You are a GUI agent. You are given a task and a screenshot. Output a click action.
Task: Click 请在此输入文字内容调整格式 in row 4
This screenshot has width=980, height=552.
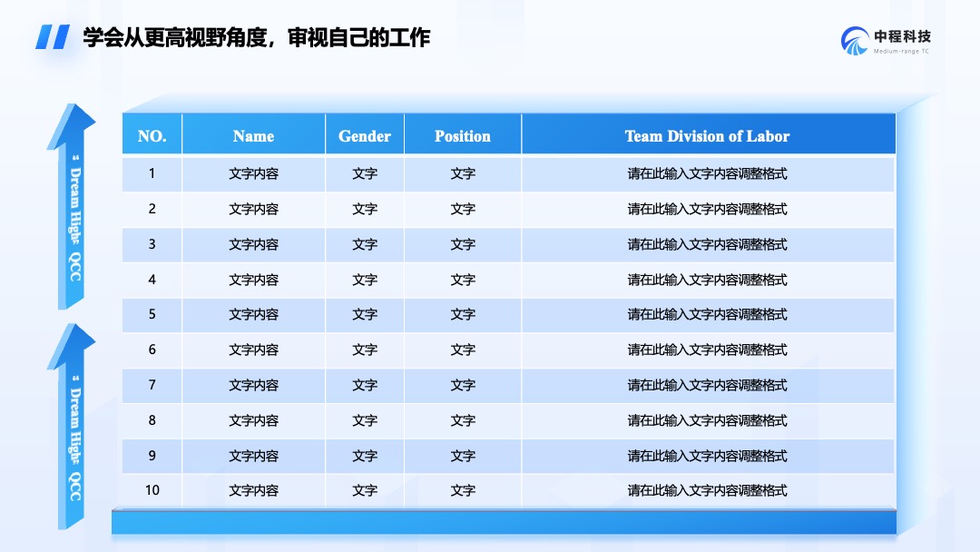click(x=708, y=280)
